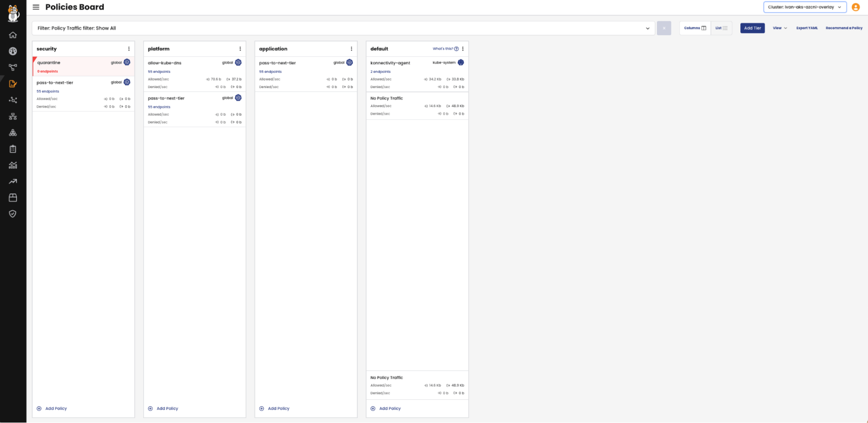Open application tier three-dot menu
Image resolution: width=868 pixels, height=423 pixels.
point(351,49)
